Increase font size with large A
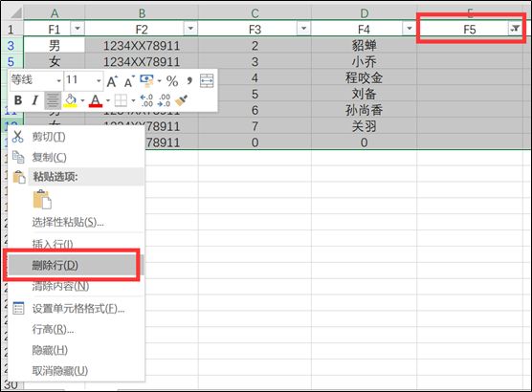The width and height of the screenshot is (532, 392). pos(112,81)
